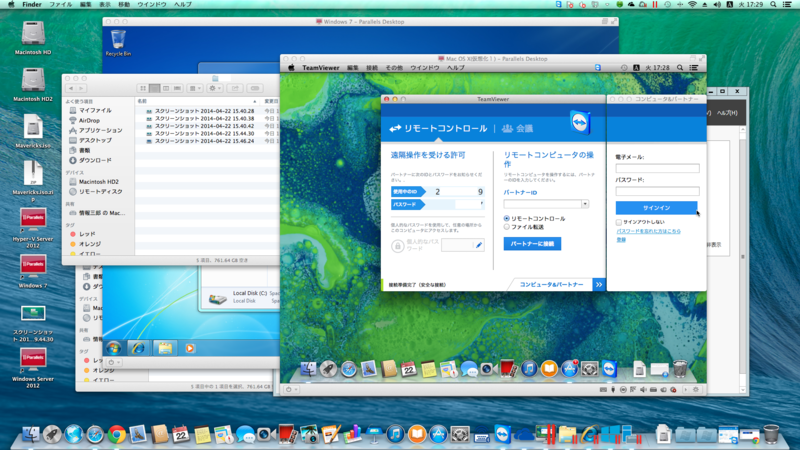Open Trash in the main Dock
The width and height of the screenshot is (800, 450).
point(771,434)
